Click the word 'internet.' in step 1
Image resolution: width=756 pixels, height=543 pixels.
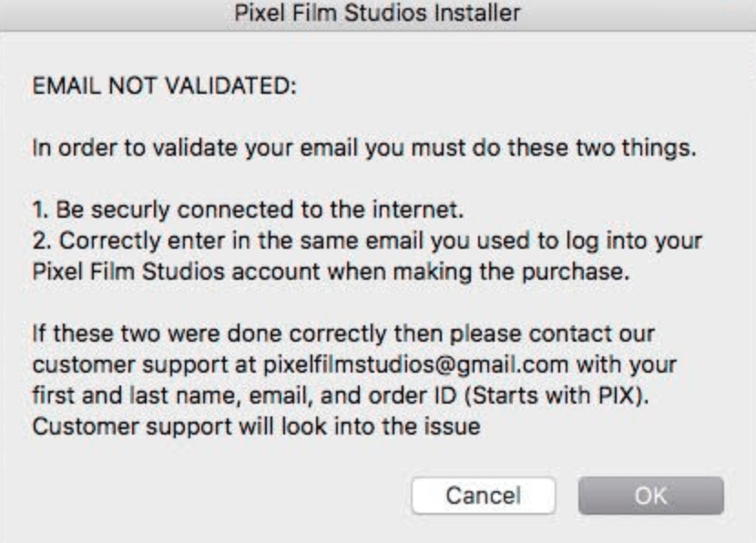(418, 210)
